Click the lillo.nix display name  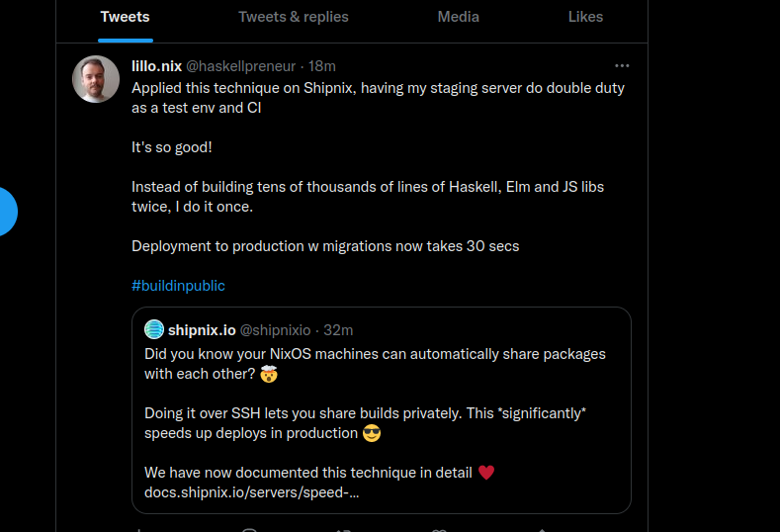[156, 66]
